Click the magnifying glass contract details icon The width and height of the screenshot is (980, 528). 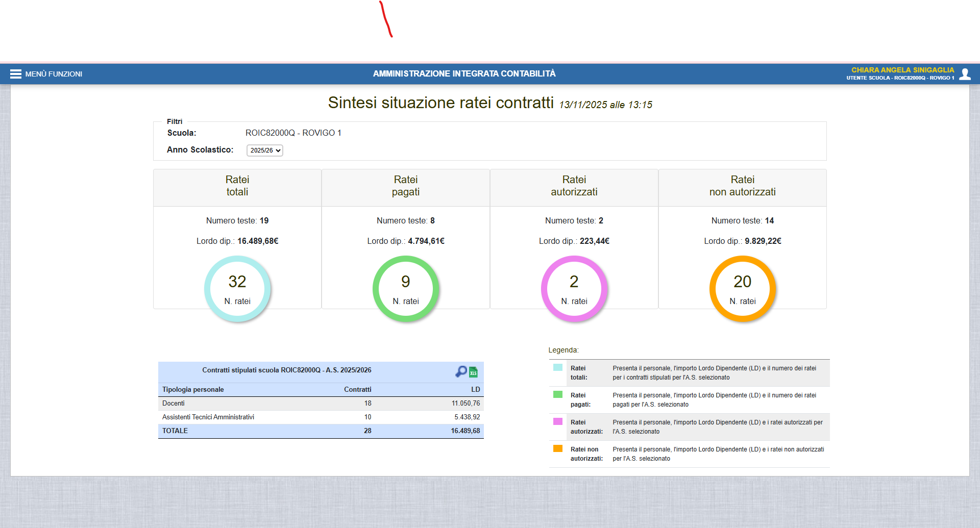coord(461,371)
